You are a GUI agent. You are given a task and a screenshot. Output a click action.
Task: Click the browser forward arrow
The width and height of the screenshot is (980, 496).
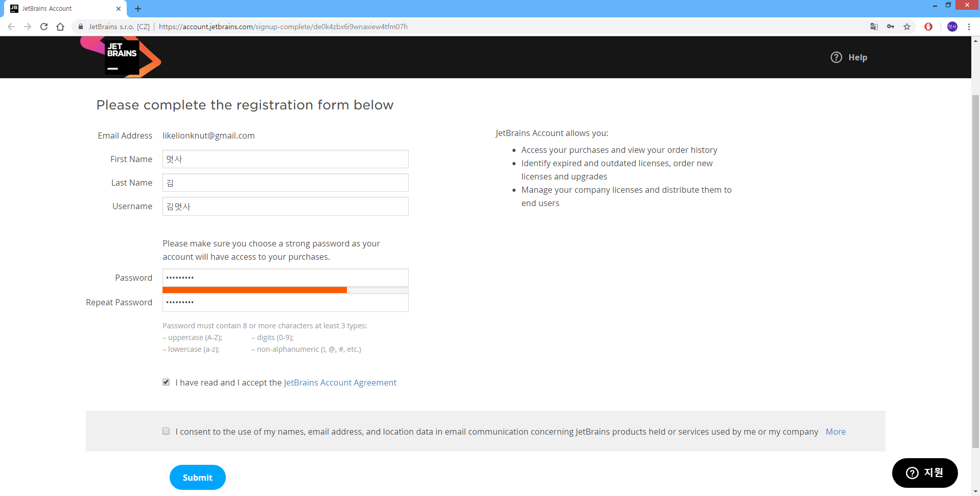pos(28,27)
